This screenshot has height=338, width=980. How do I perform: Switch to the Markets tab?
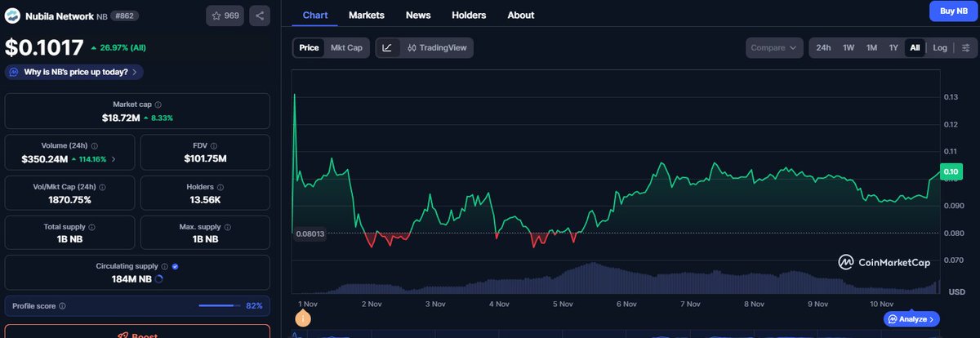pos(367,15)
